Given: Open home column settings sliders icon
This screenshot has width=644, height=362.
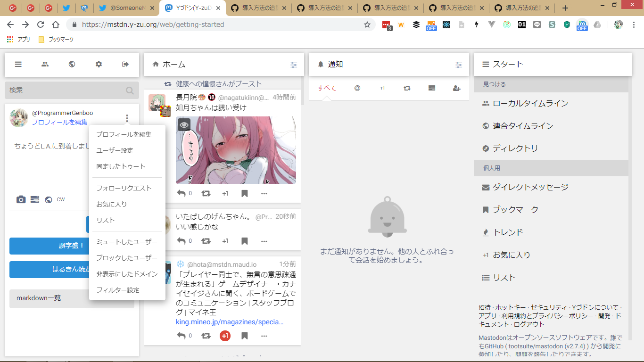Looking at the screenshot, I should click(x=294, y=65).
